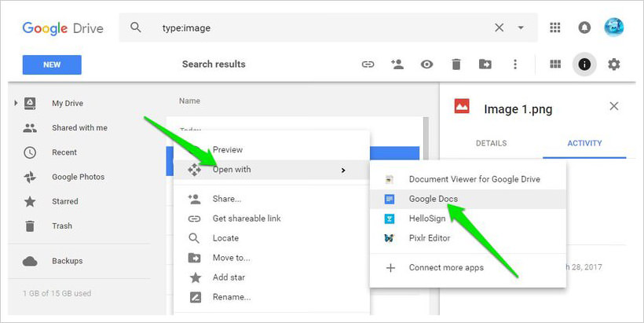The image size is (644, 323).
Task: Select Document Viewer for Google Drive
Action: [468, 179]
